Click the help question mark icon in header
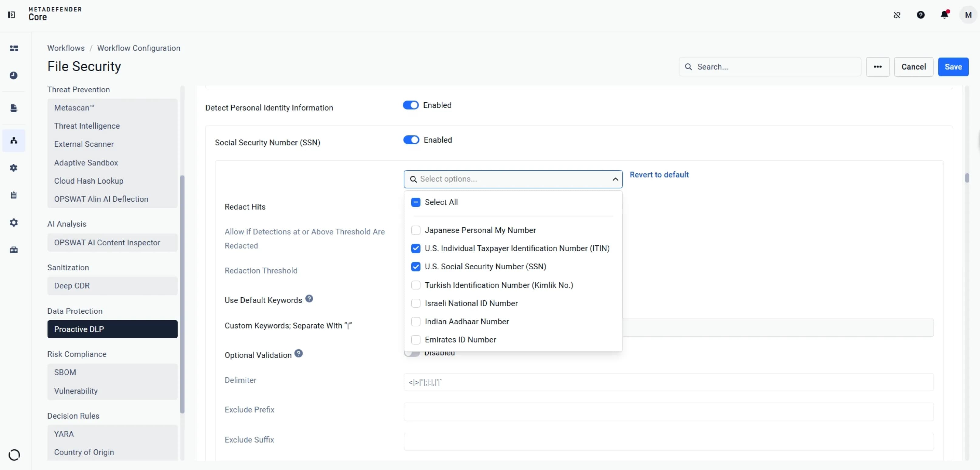980x470 pixels. (921, 15)
